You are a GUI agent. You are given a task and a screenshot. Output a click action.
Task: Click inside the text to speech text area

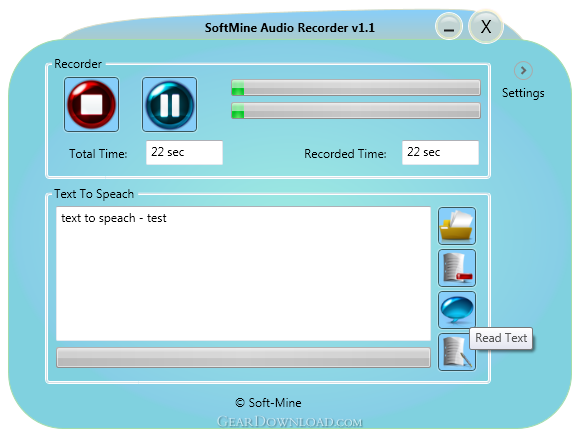(x=243, y=273)
